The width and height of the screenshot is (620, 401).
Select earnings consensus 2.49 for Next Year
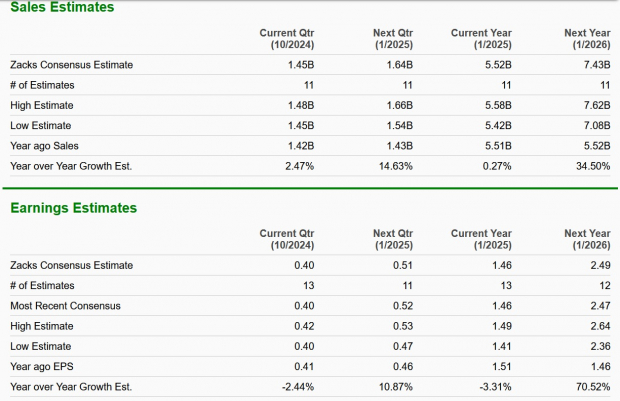point(601,265)
